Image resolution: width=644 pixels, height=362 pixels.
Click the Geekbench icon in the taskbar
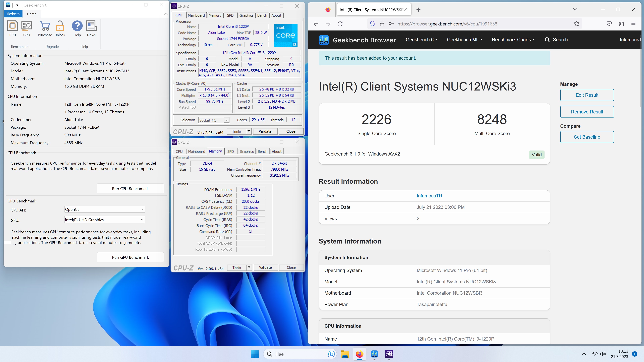tap(374, 354)
